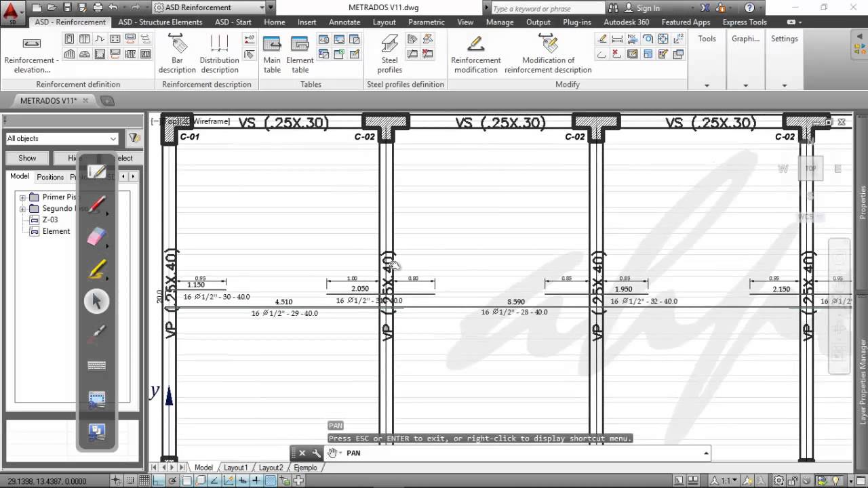The height and width of the screenshot is (488, 868).
Task: Open the Reinforcement elevation tool
Action: (x=32, y=54)
